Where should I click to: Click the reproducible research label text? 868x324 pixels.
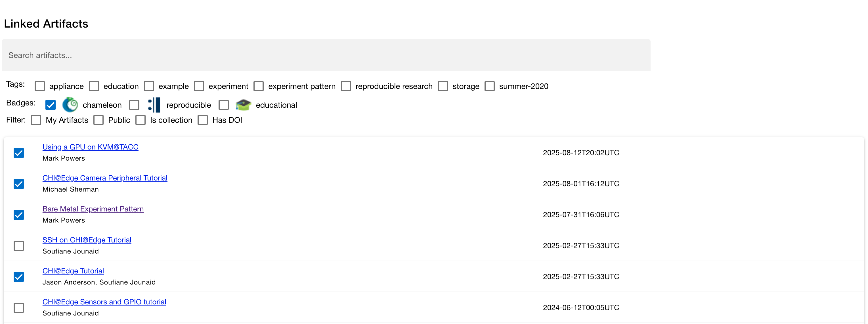pos(394,86)
